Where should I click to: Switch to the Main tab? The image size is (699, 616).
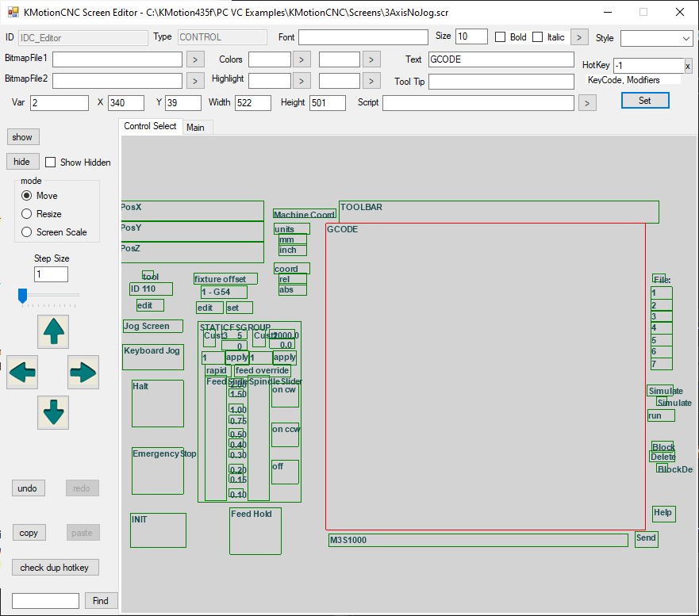[x=195, y=128]
